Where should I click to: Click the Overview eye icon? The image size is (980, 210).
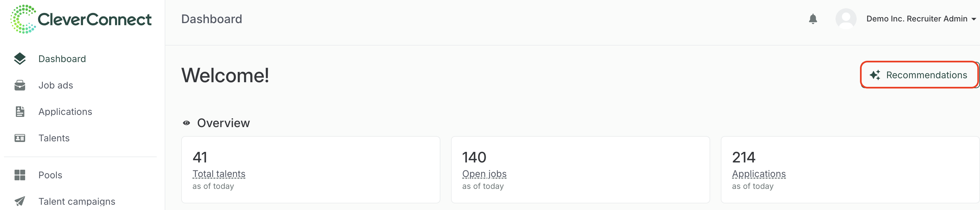pos(186,123)
